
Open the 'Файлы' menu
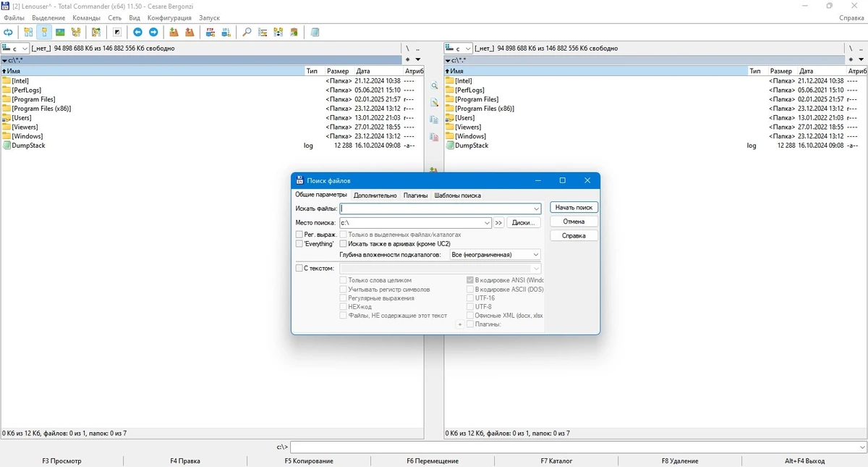(14, 17)
